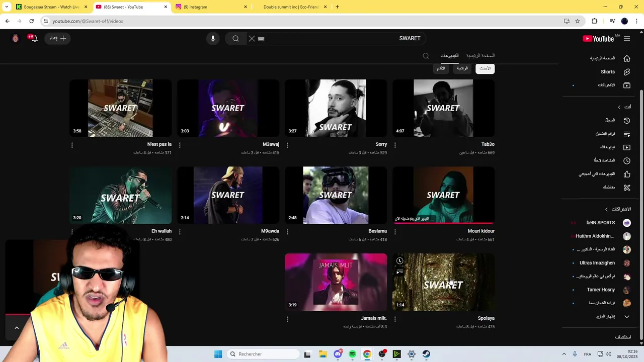This screenshot has height=362, width=644.
Task: Filter videos by Oldest chip
Action: (x=441, y=68)
